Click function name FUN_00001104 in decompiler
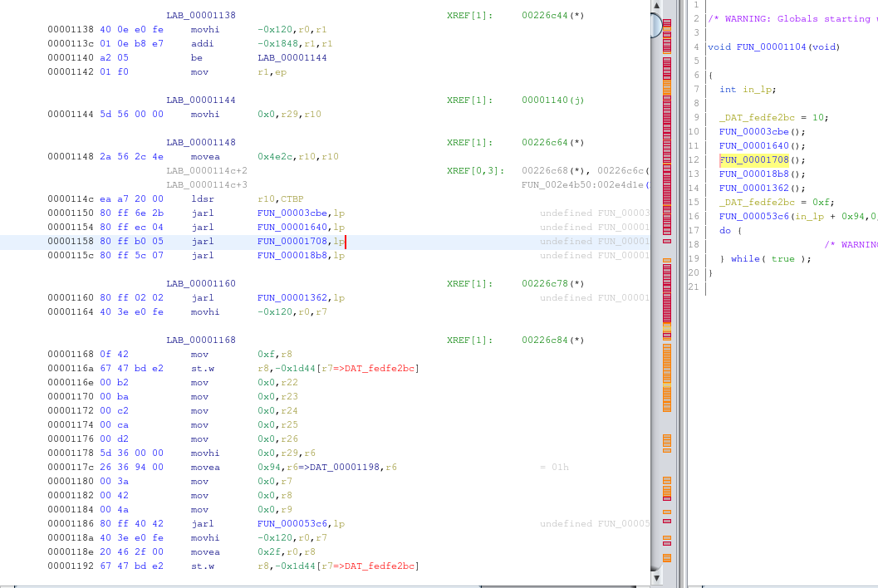The width and height of the screenshot is (878, 588). coord(772,47)
